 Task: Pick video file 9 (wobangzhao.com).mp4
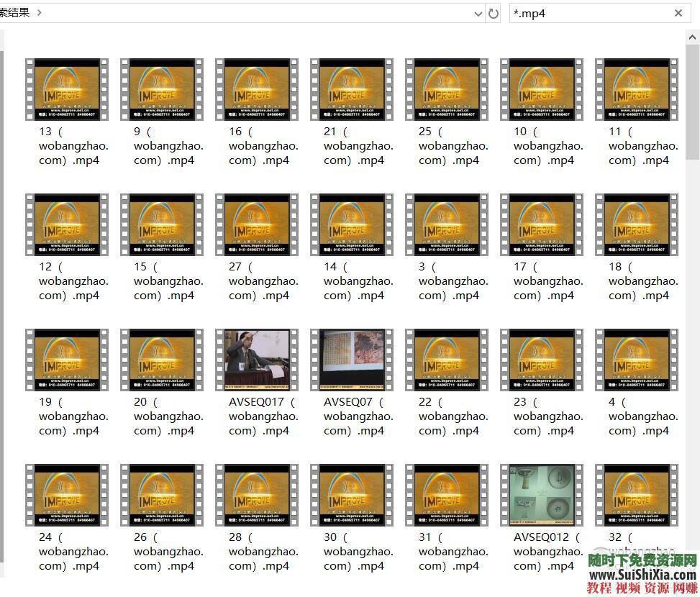point(162,89)
